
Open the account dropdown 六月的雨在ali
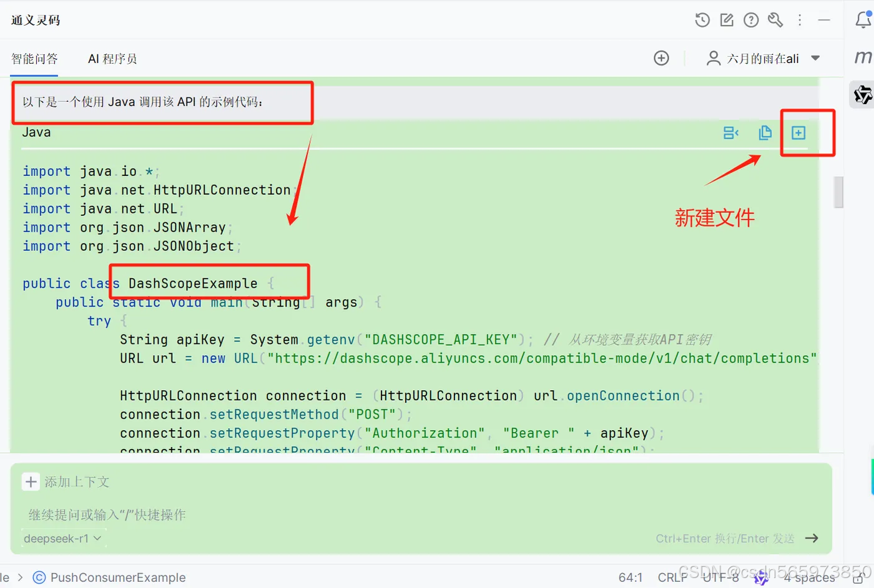coord(763,58)
